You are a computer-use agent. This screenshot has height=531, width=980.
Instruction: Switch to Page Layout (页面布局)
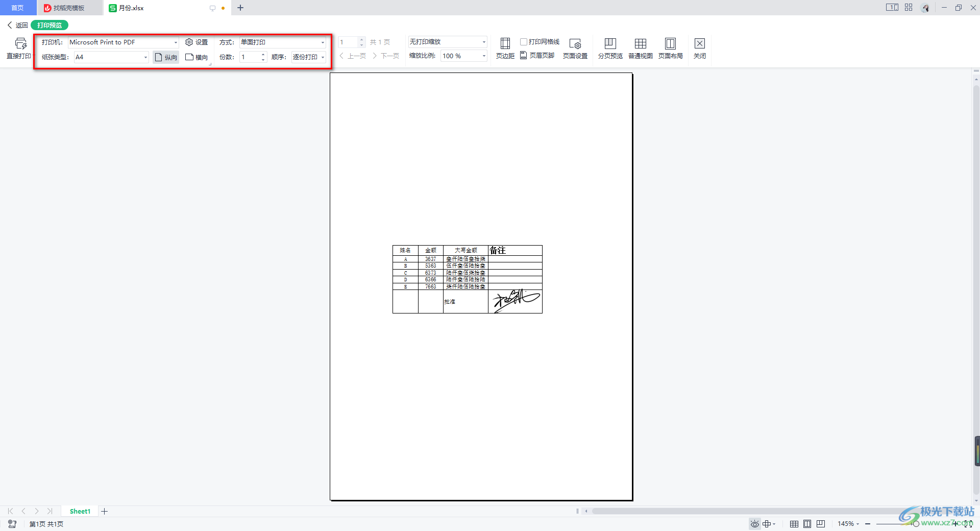click(671, 49)
